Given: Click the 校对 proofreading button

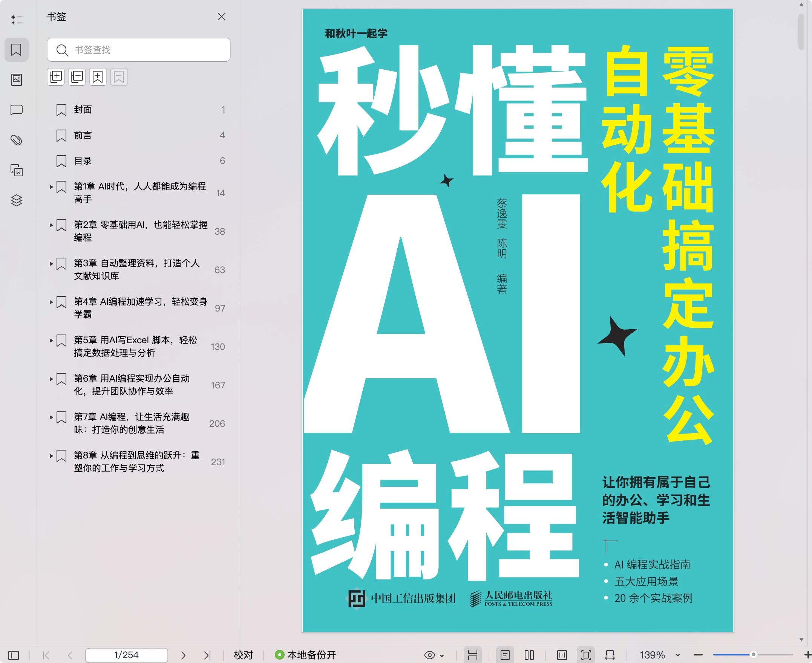Looking at the screenshot, I should tap(244, 655).
